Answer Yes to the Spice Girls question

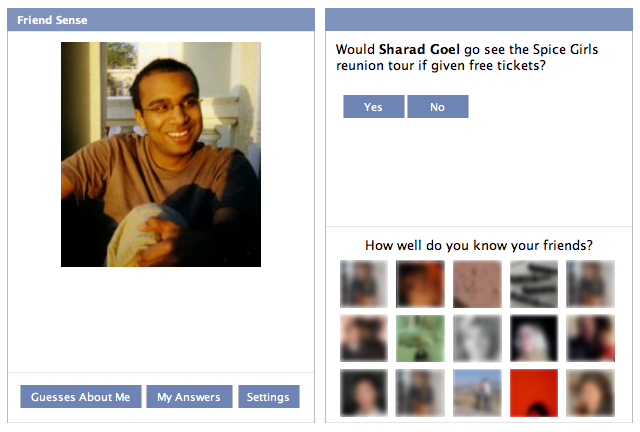pyautogui.click(x=373, y=107)
